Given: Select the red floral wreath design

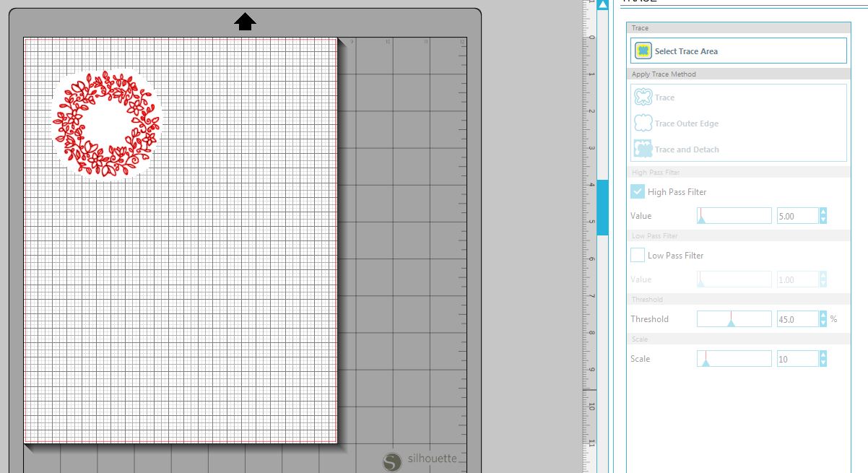Looking at the screenshot, I should pyautogui.click(x=107, y=125).
